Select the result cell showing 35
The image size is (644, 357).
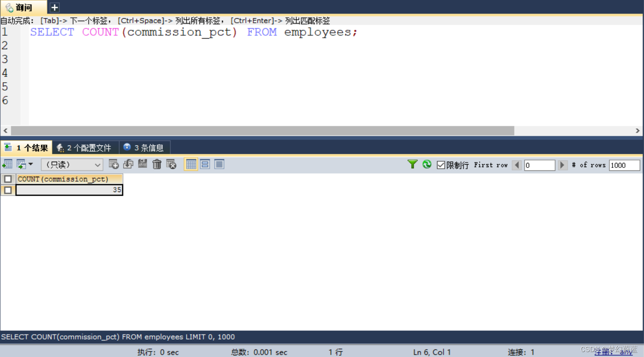point(69,190)
